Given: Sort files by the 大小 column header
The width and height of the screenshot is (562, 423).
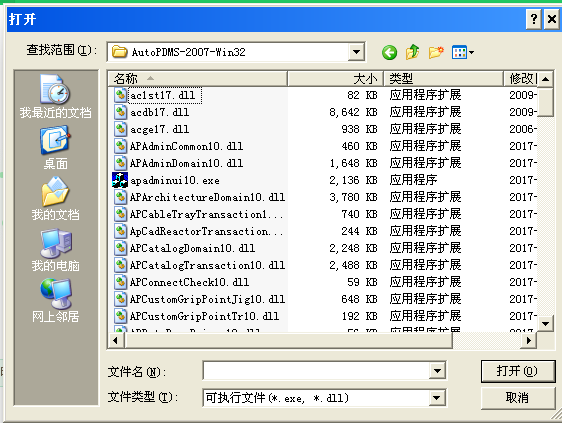Looking at the screenshot, I should pyautogui.click(x=335, y=79).
